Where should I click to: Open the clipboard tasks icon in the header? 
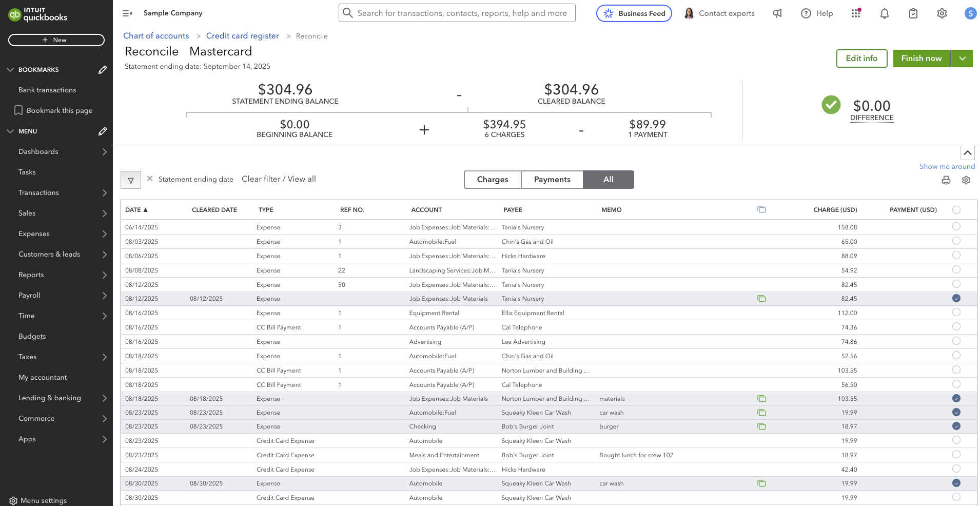[x=913, y=13]
